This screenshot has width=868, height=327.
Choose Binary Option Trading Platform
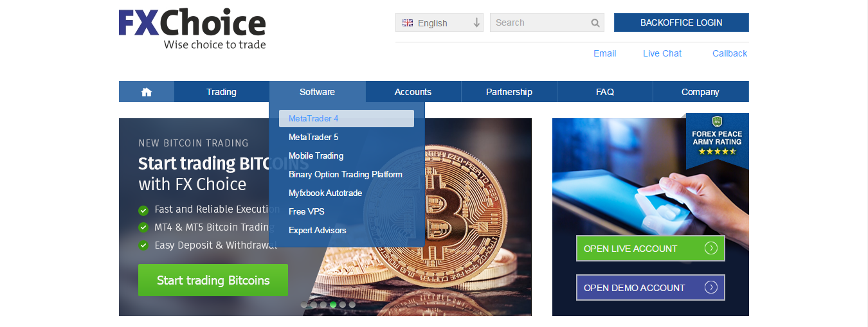click(347, 174)
